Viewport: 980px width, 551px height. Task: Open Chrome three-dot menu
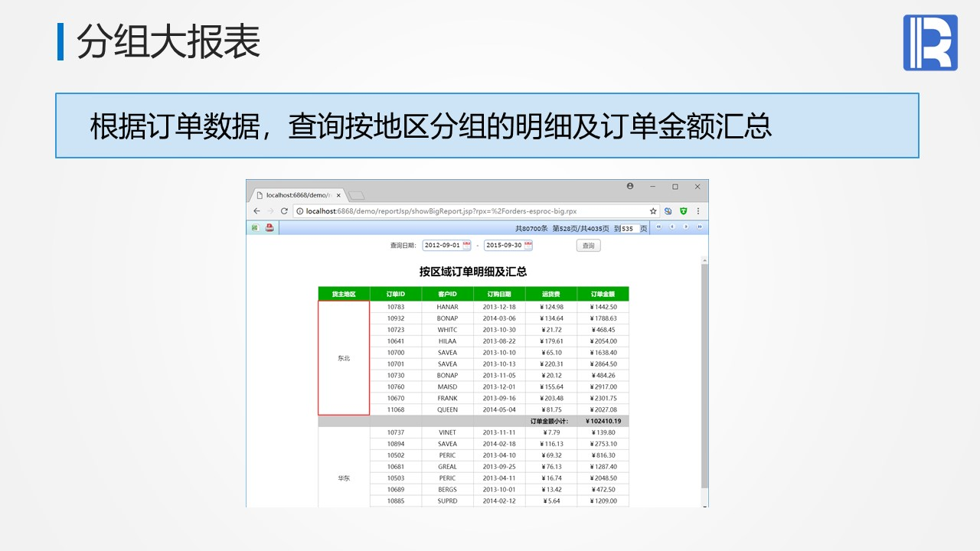pos(698,211)
